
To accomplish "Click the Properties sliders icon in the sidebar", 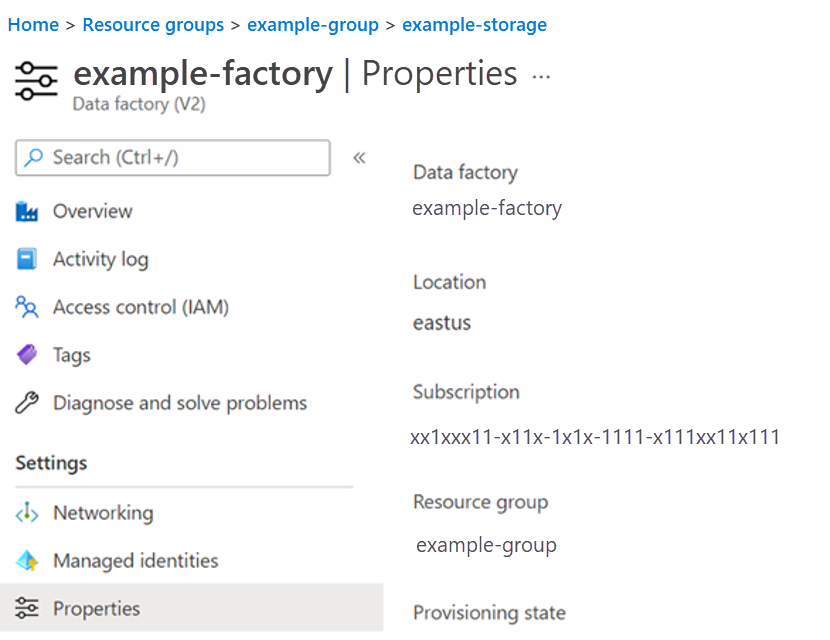I will tap(26, 608).
